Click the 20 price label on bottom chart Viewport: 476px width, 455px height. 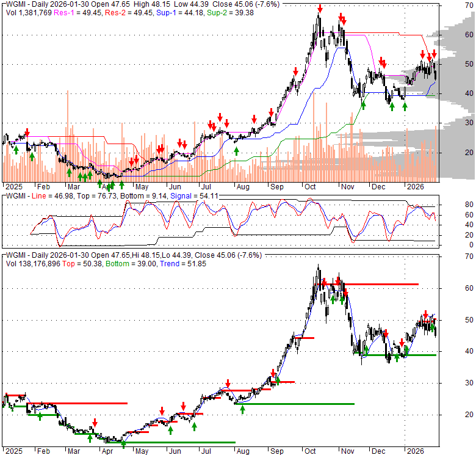point(469,415)
